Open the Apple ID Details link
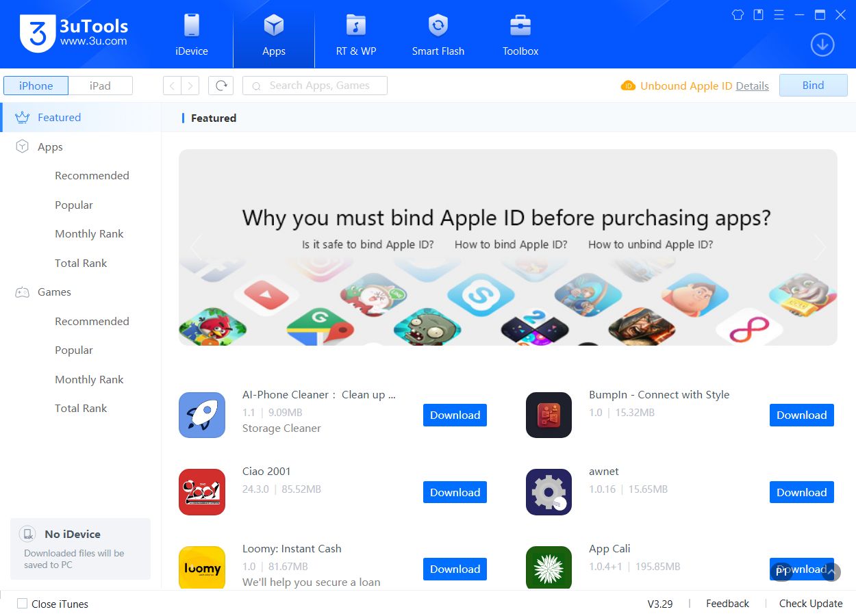 coord(752,86)
